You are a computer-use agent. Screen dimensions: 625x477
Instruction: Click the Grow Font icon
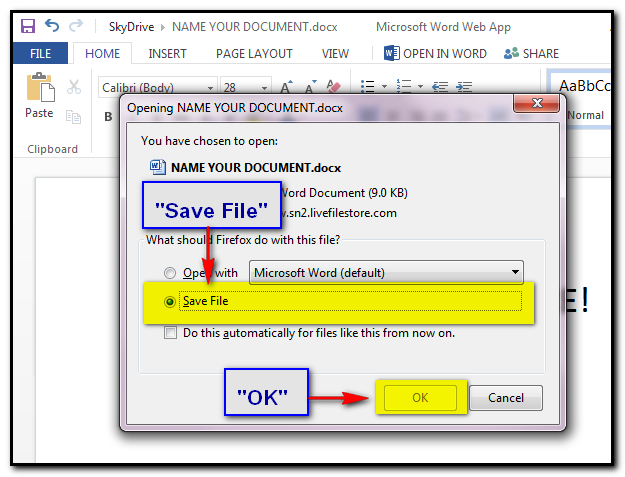tap(286, 86)
